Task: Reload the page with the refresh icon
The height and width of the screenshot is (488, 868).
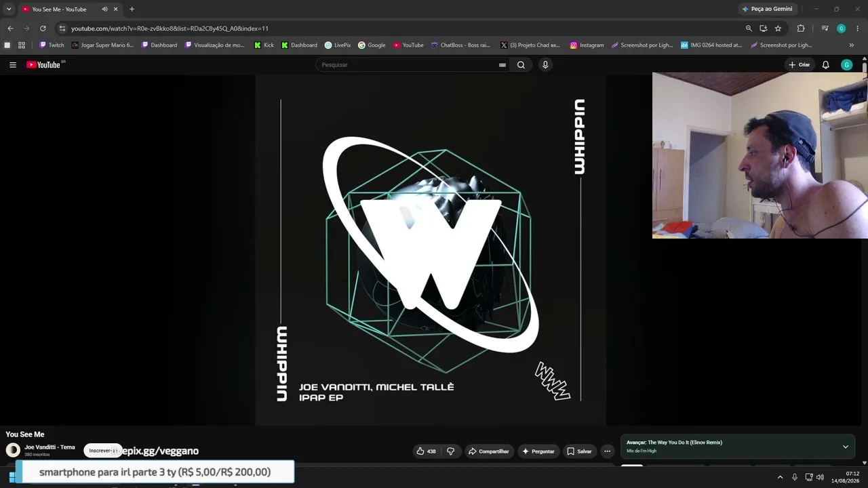Action: [x=43, y=28]
